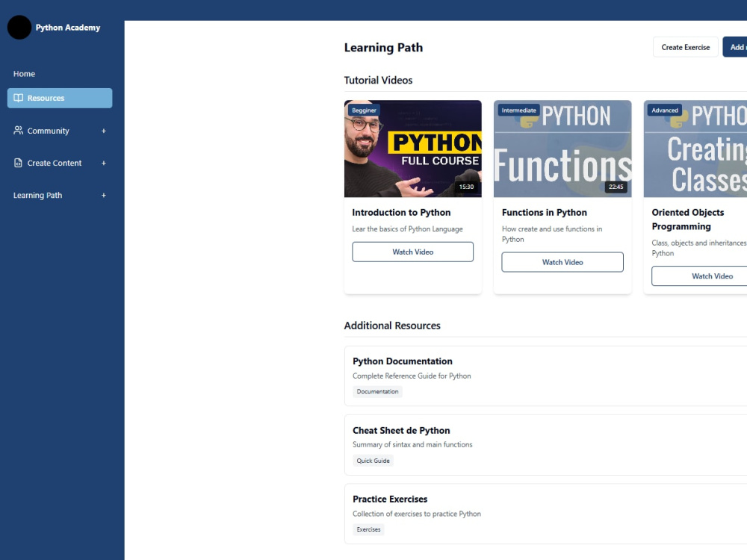Screen dimensions: 747x560
Task: Click the Learning Path page heading
Action: pyautogui.click(x=383, y=48)
